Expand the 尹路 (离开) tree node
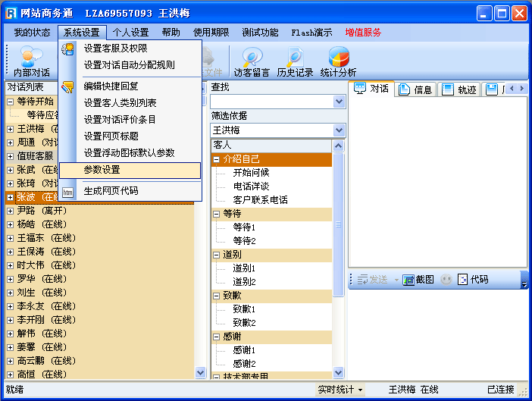 tap(10, 211)
